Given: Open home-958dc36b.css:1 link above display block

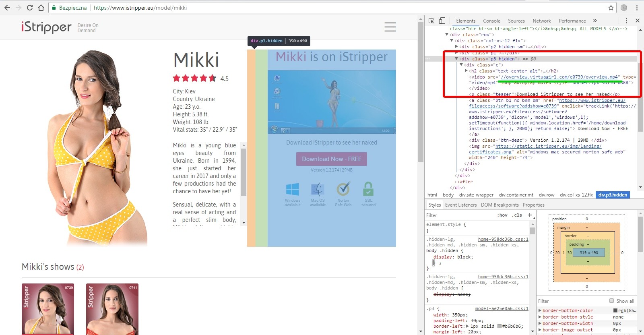Looking at the screenshot, I should pos(503,239).
